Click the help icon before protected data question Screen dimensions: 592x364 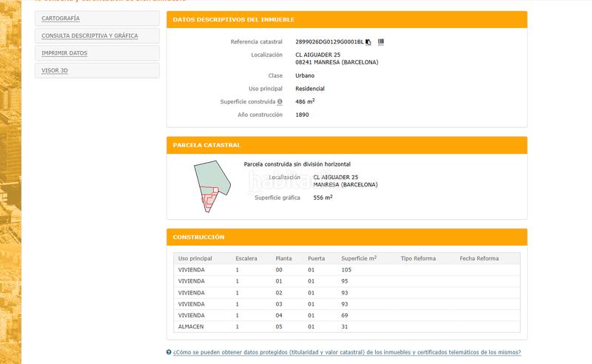pyautogui.click(x=169, y=352)
